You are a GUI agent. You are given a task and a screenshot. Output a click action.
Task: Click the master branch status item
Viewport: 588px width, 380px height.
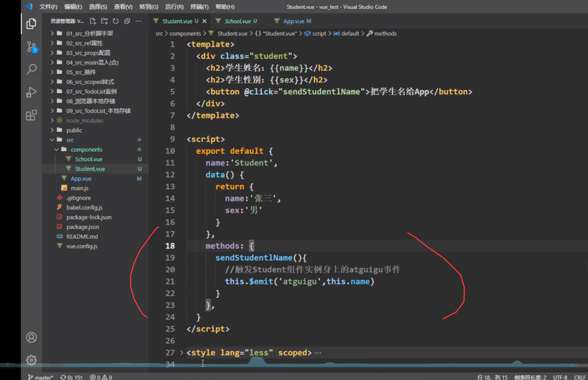point(41,377)
